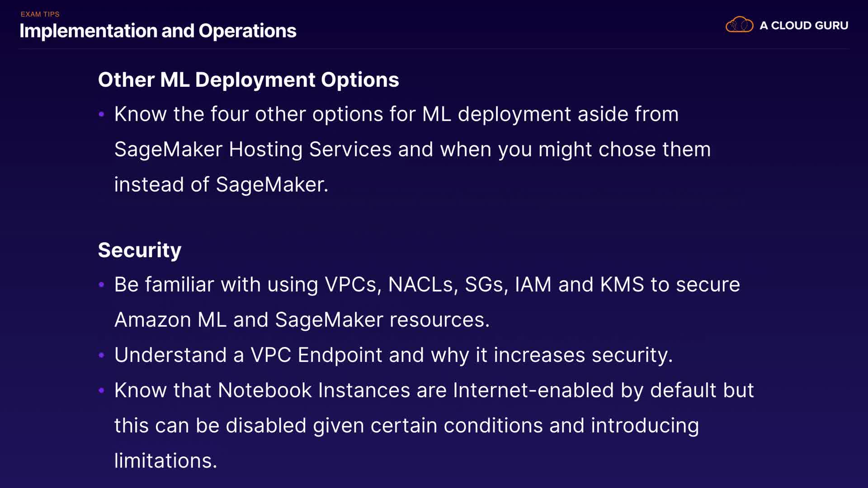
Task: Select the "Implementation and Operations" slide title
Action: pos(158,31)
